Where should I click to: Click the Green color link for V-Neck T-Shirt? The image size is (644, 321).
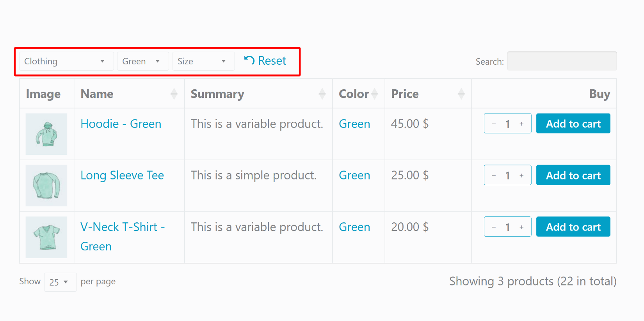pyautogui.click(x=354, y=227)
